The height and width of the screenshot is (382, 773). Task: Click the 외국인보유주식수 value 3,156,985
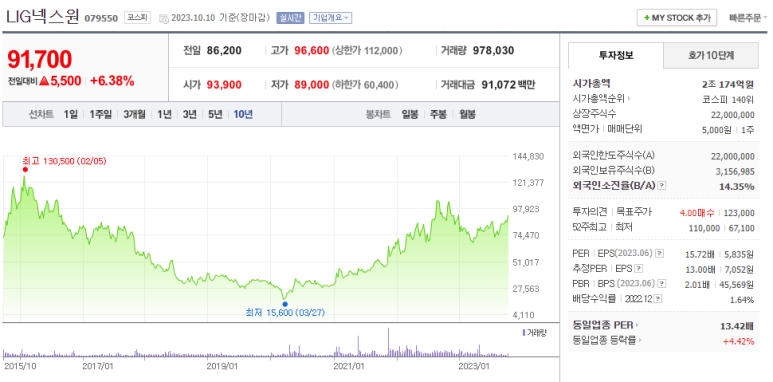coord(734,171)
